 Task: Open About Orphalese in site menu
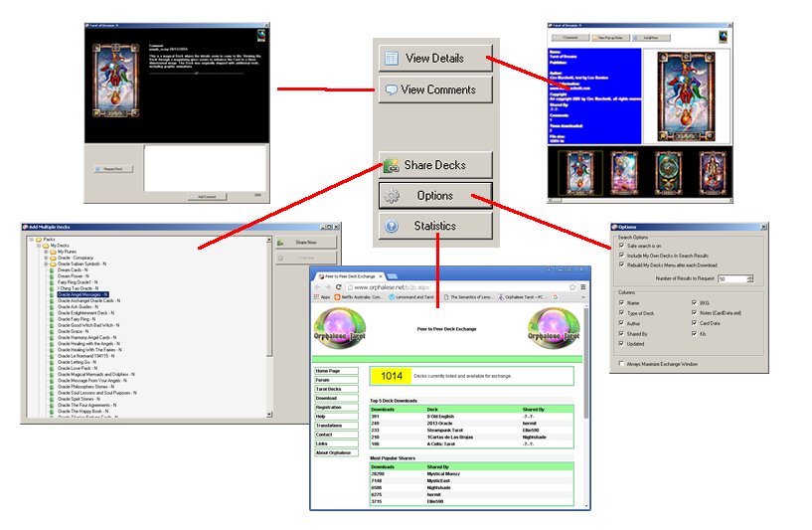pyautogui.click(x=337, y=452)
